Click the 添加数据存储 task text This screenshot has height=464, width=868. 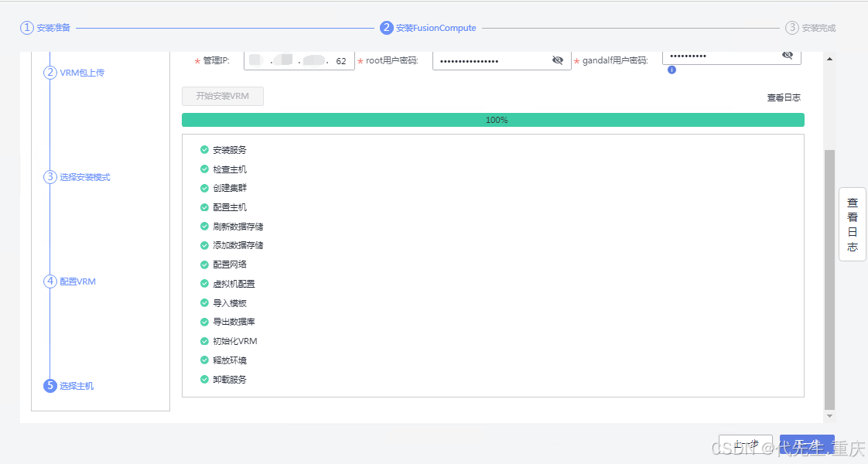238,246
